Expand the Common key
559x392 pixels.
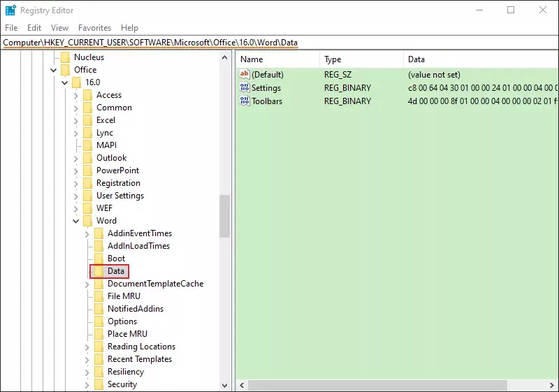point(75,108)
